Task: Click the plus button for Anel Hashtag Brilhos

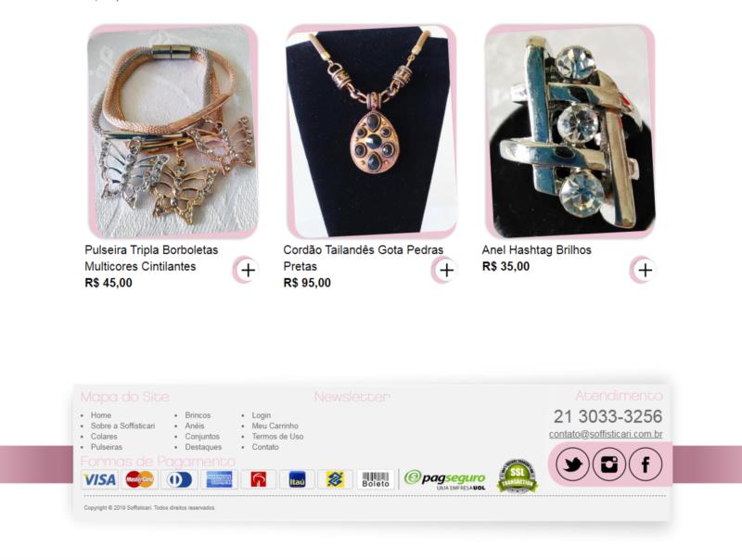Action: [645, 270]
